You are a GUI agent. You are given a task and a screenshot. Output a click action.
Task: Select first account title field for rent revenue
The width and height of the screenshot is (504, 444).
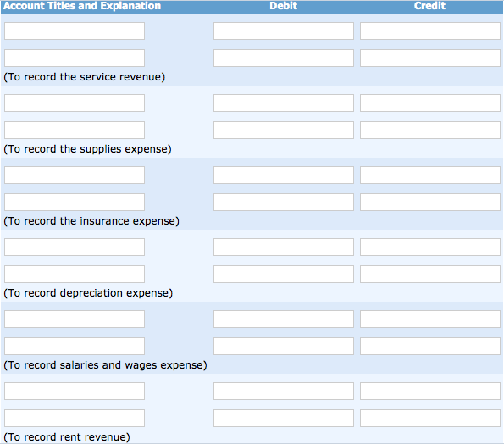coord(75,391)
